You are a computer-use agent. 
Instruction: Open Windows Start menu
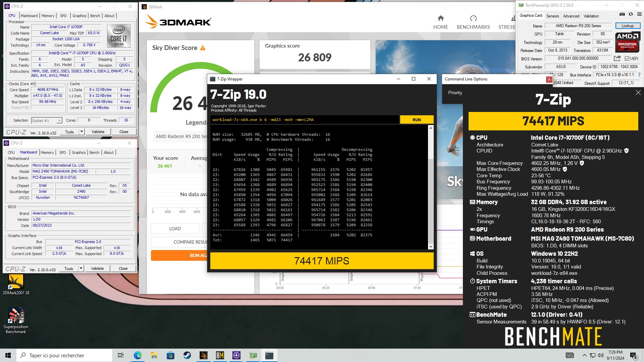pos(8,355)
